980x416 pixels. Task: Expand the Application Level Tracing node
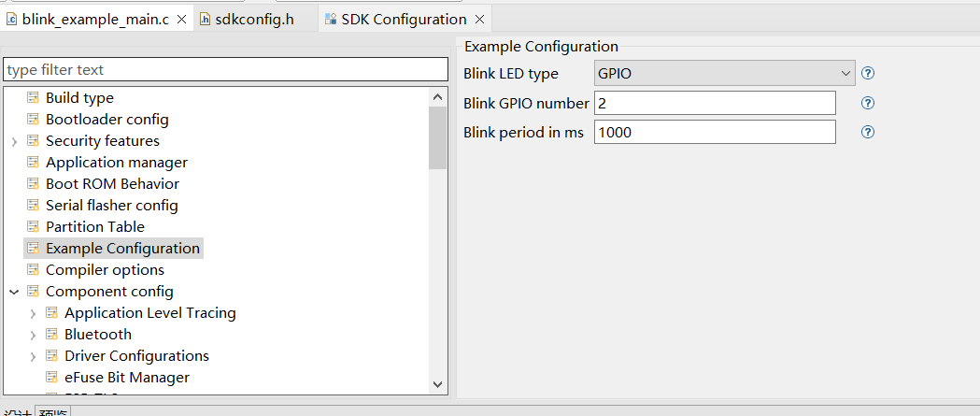click(33, 313)
